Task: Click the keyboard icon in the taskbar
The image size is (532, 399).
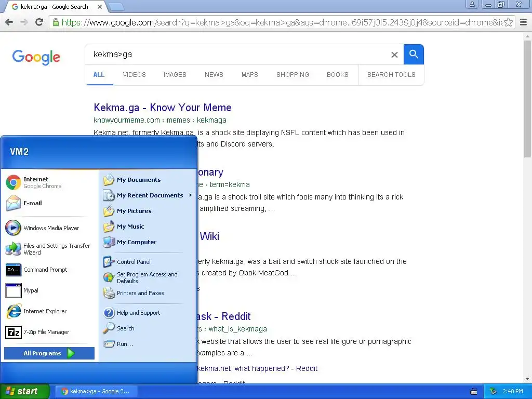Action: 474,392
